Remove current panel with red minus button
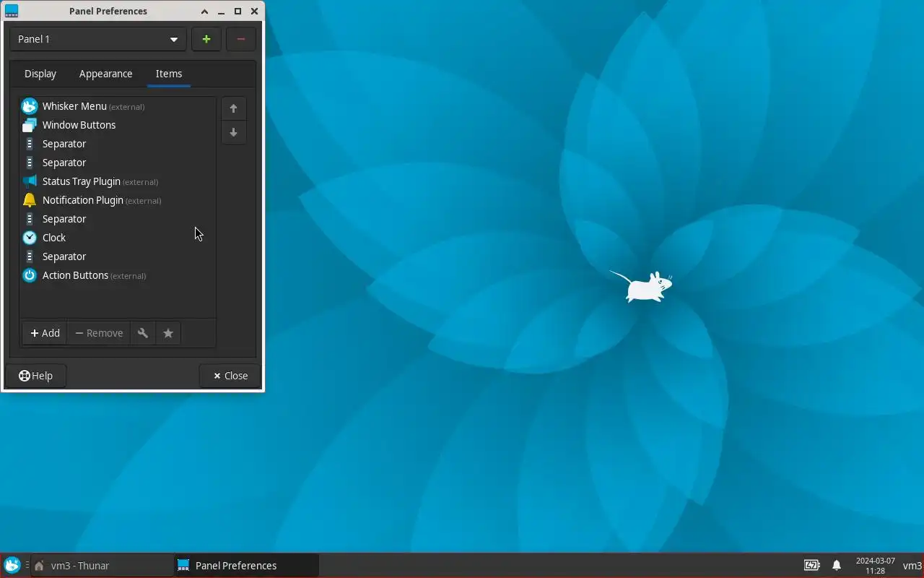This screenshot has width=924, height=578. pyautogui.click(x=241, y=39)
